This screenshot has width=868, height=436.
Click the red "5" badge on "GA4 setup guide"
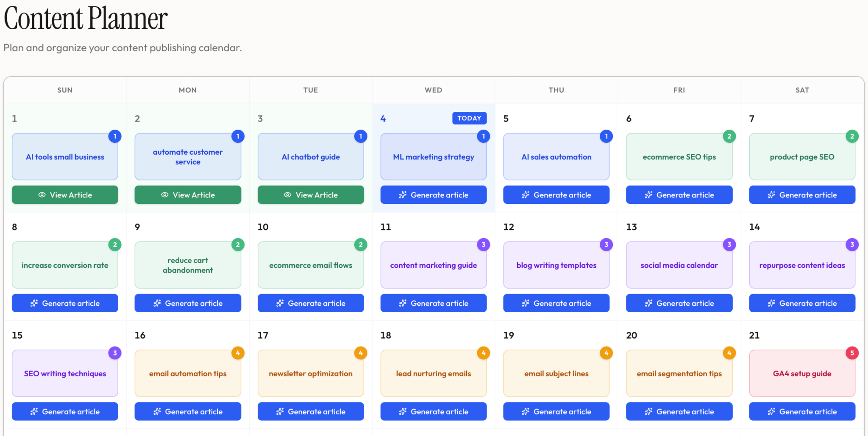coord(852,353)
